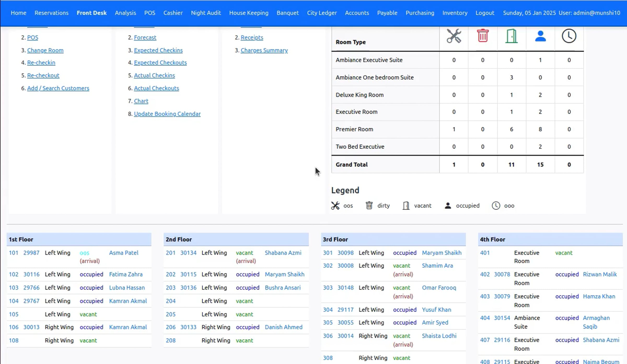Click guest name Rizwan Malik in room 402
Screen dimensions: 627x364
tap(600, 274)
